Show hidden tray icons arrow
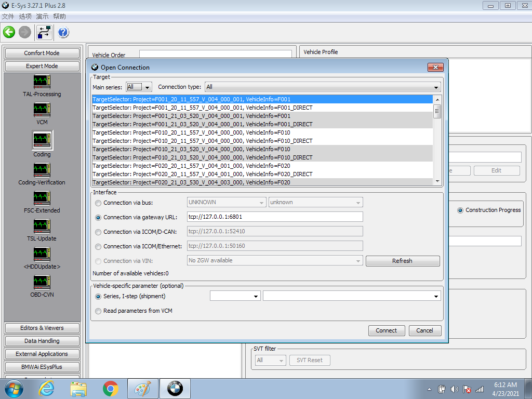This screenshot has width=532, height=399. tap(429, 389)
